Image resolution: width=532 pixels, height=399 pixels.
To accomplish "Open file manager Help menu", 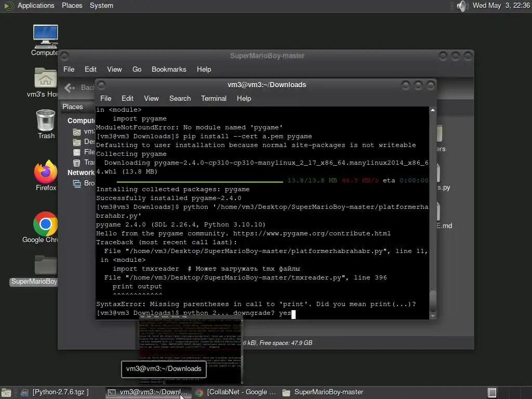I will pos(204,69).
